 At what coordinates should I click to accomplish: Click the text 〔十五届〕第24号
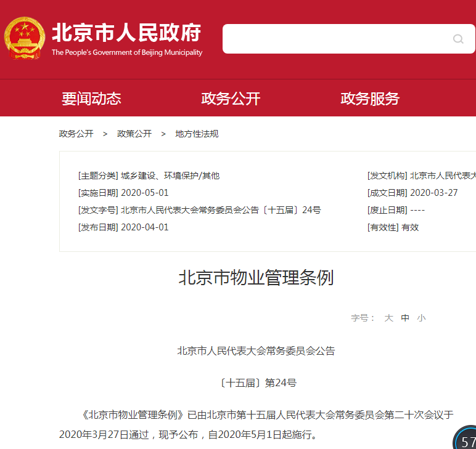click(258, 383)
